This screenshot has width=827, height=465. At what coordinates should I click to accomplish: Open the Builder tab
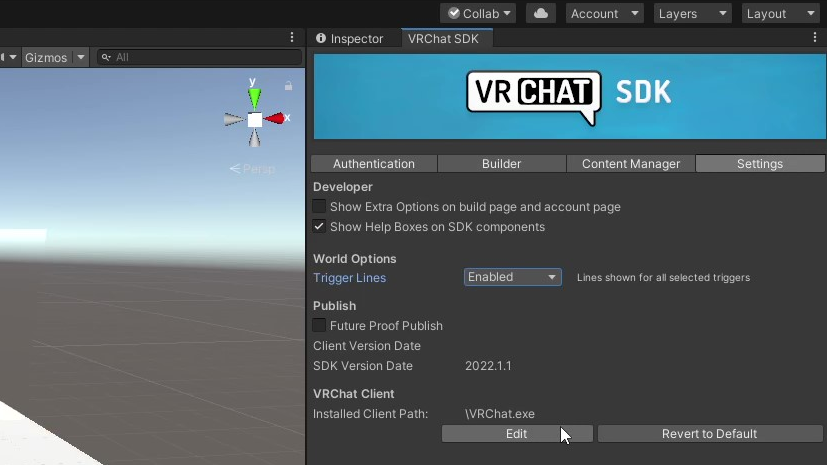tap(502, 164)
